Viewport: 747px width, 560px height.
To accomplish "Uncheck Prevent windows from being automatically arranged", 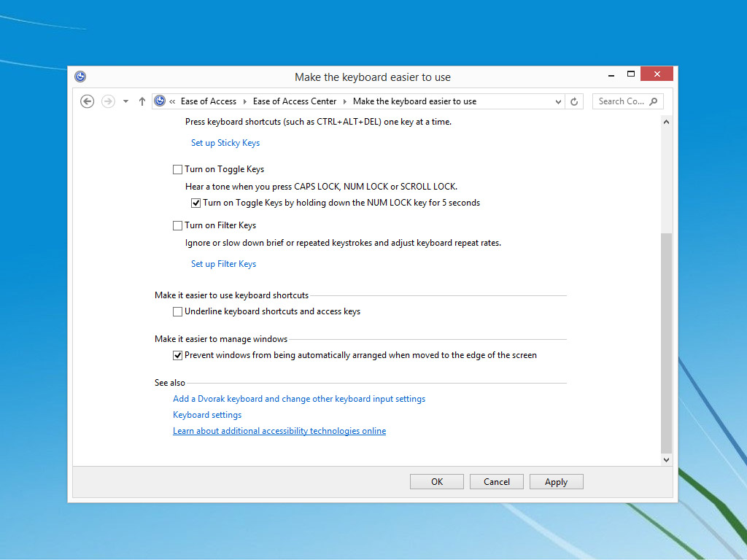I will pos(178,356).
